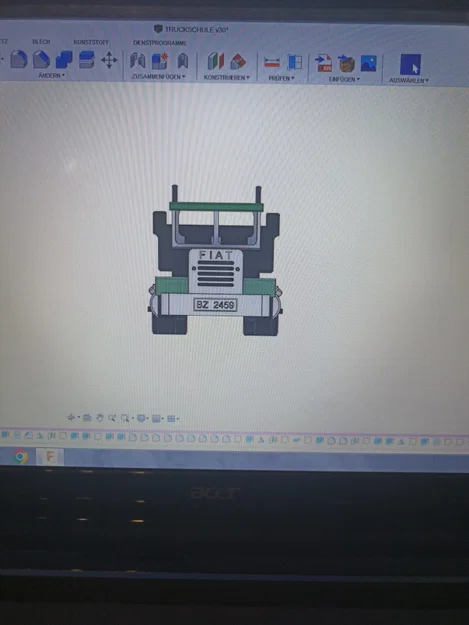The height and width of the screenshot is (625, 469).
Task: Expand the KONSTRUIEREN dropdown menu
Action: (227, 78)
